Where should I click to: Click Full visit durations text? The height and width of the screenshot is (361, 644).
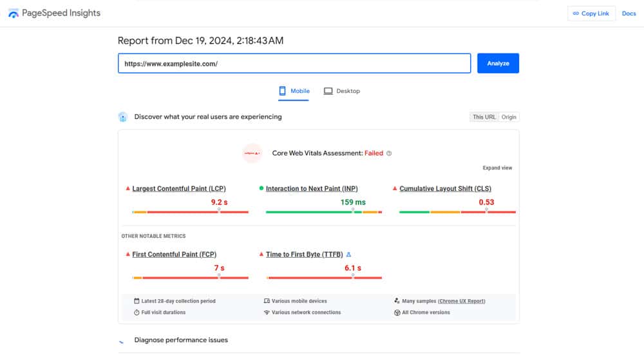point(163,313)
